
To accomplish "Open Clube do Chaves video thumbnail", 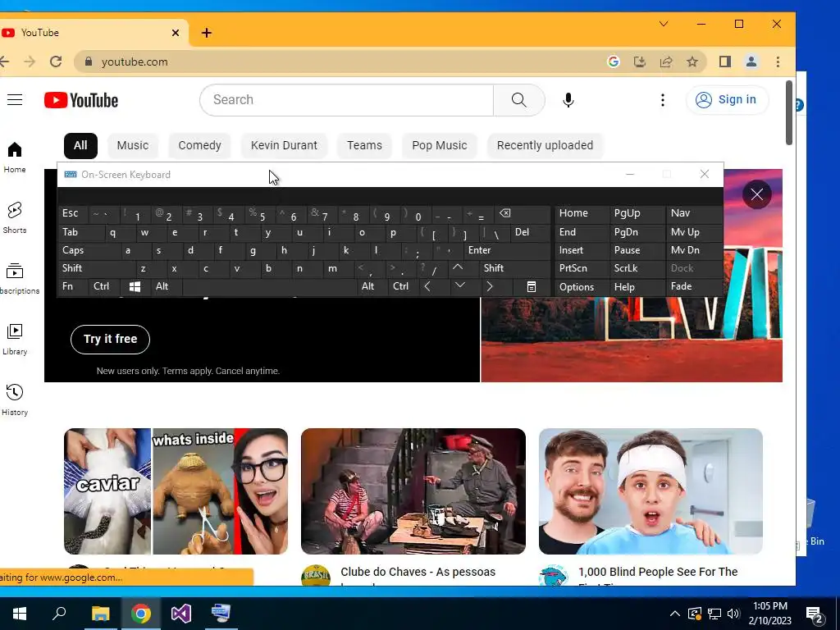I will pyautogui.click(x=413, y=491).
